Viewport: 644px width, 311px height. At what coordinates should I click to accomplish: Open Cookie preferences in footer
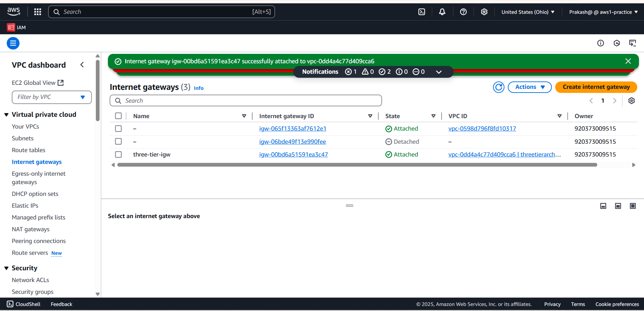tap(617, 304)
